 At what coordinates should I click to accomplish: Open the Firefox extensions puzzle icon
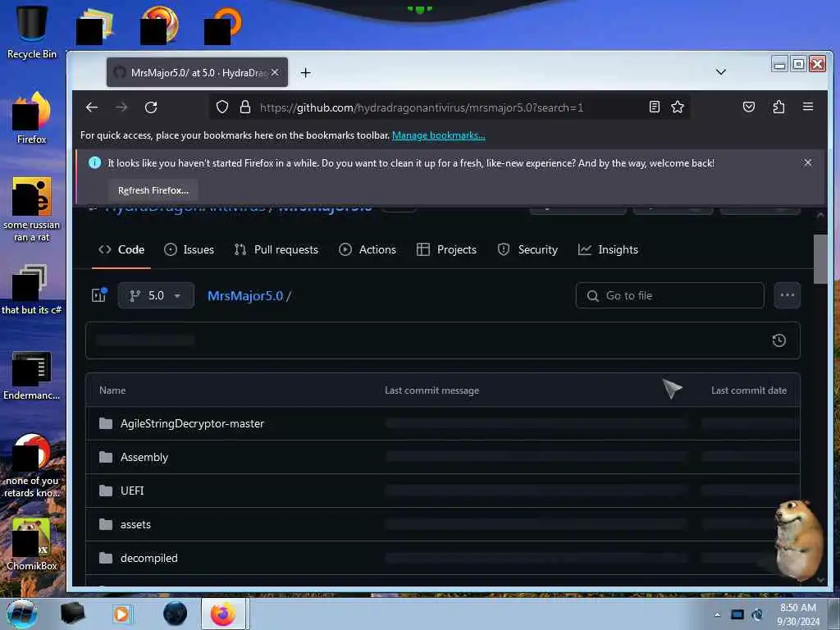[778, 107]
